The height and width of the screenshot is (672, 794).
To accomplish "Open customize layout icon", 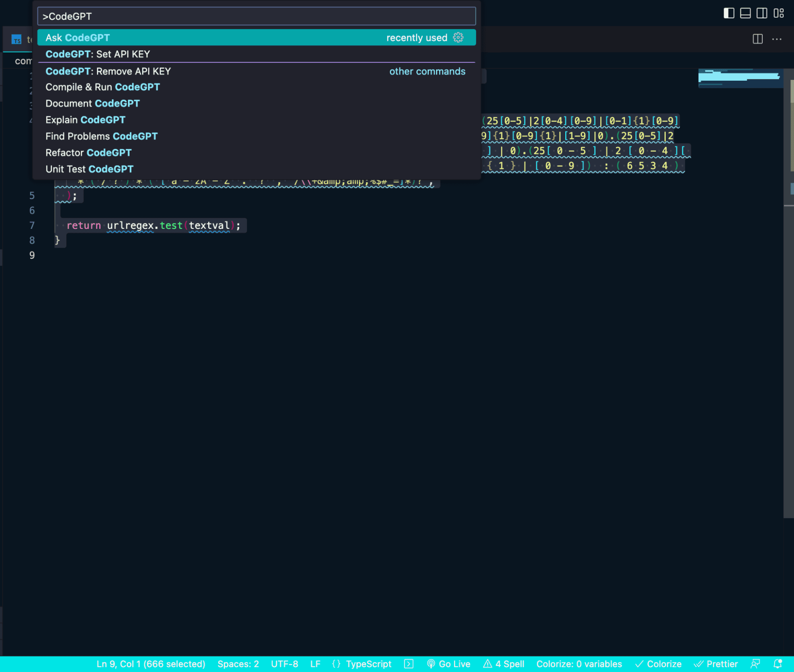I will pyautogui.click(x=779, y=13).
